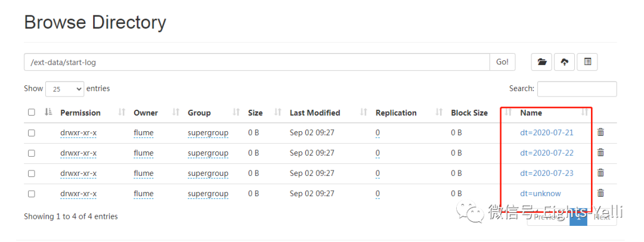Click owner flume in dt=2020-07-23 row
644x242 pixels.
[x=143, y=173]
